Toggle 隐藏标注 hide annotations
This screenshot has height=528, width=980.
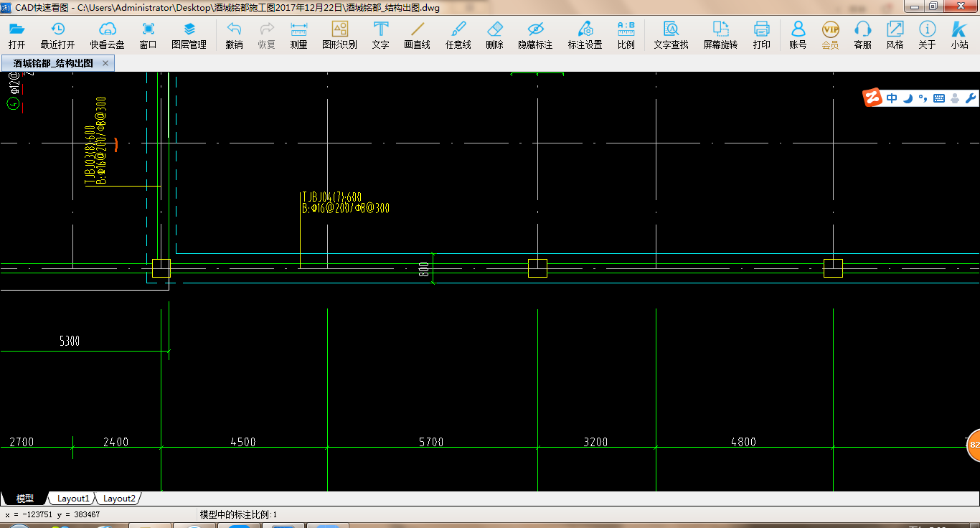point(535,34)
